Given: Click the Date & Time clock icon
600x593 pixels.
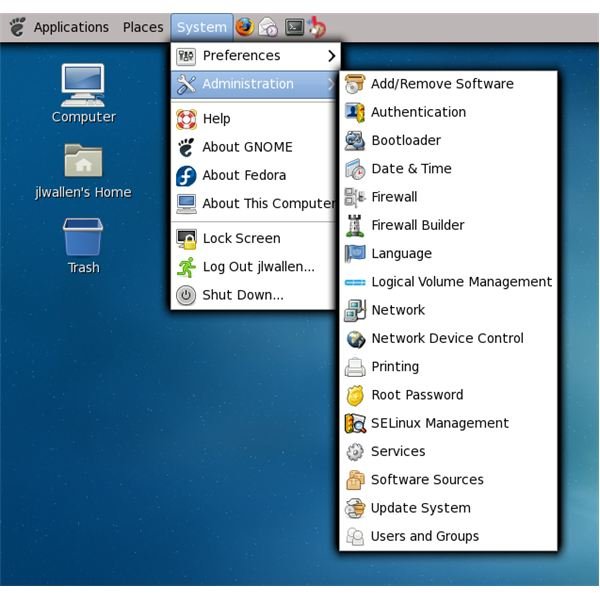Looking at the screenshot, I should click(x=355, y=169).
